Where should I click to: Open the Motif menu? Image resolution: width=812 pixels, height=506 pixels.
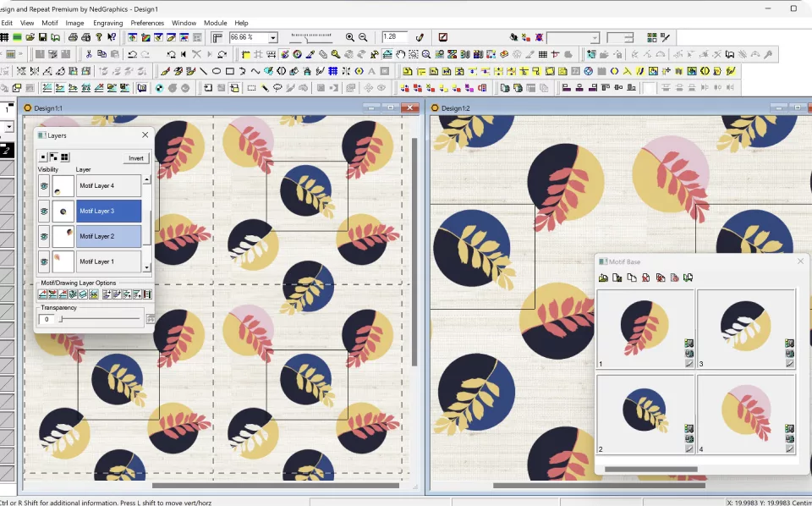(50, 23)
